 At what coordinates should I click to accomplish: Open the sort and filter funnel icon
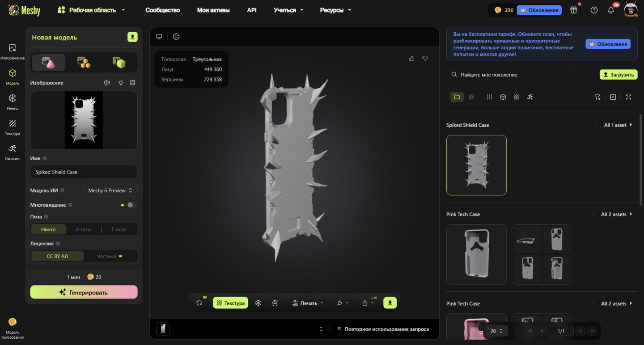pos(597,97)
